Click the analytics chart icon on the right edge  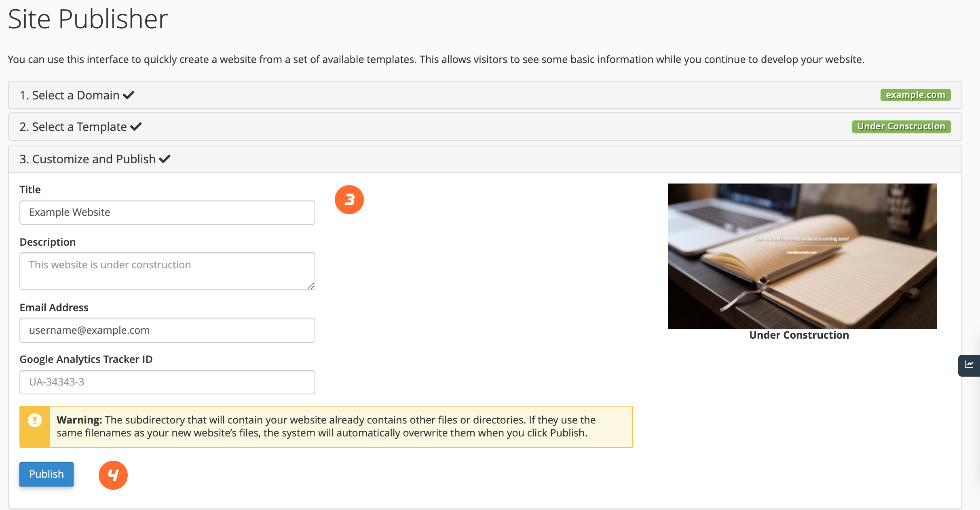[969, 365]
